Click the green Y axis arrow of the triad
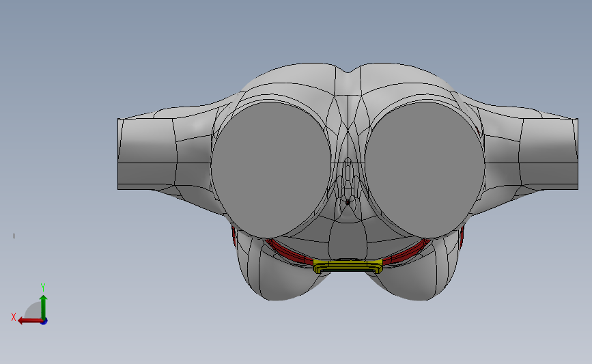Image resolution: width=592 pixels, height=364 pixels. 43,307
